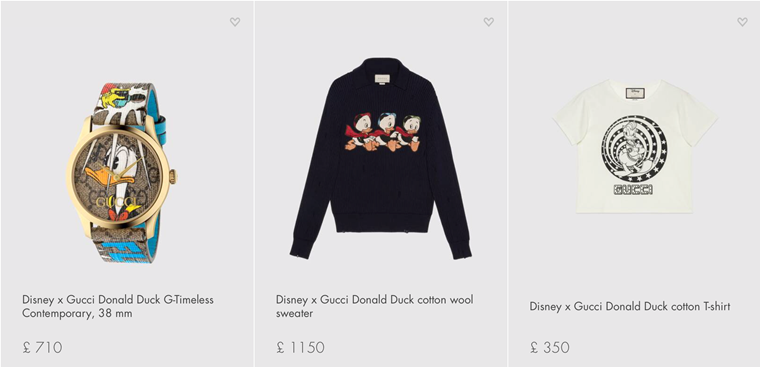Click the three ducklings embroidery on sweater
This screenshot has width=760, height=367.
click(x=383, y=132)
